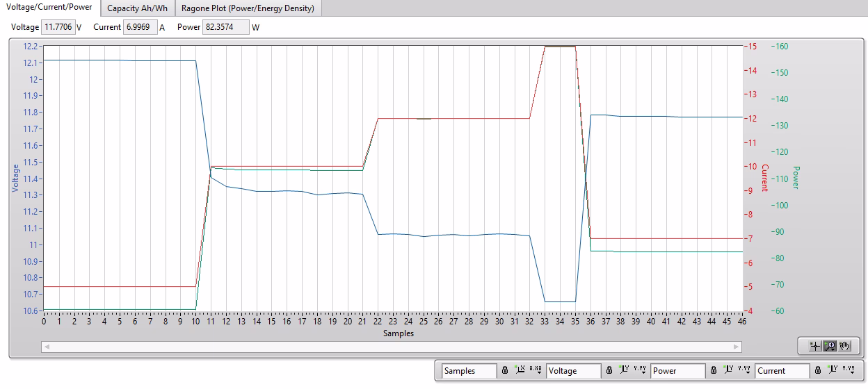868x389 pixels.
Task: Toggle autoscale lock for Voltage axis
Action: (609, 370)
